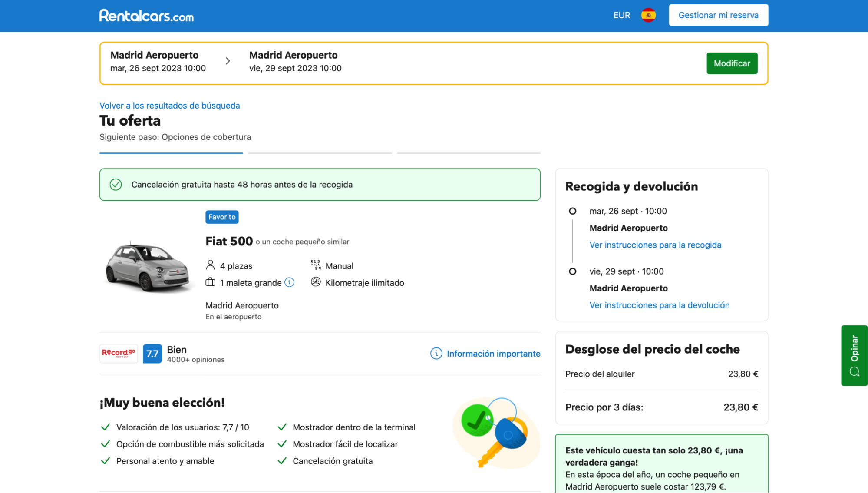Screen dimensions: 868x493
Task: Click the return date vie, 29 sept 2023 10:00
Action: click(295, 68)
